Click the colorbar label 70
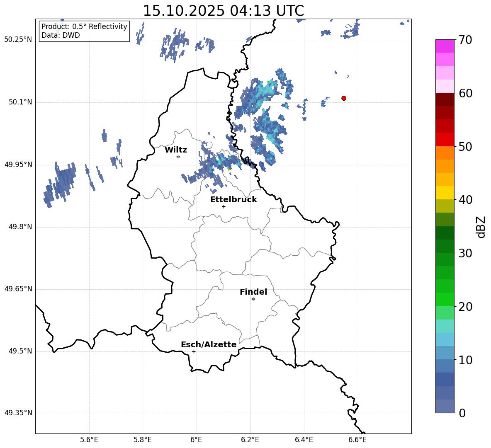The image size is (491, 448). point(465,40)
